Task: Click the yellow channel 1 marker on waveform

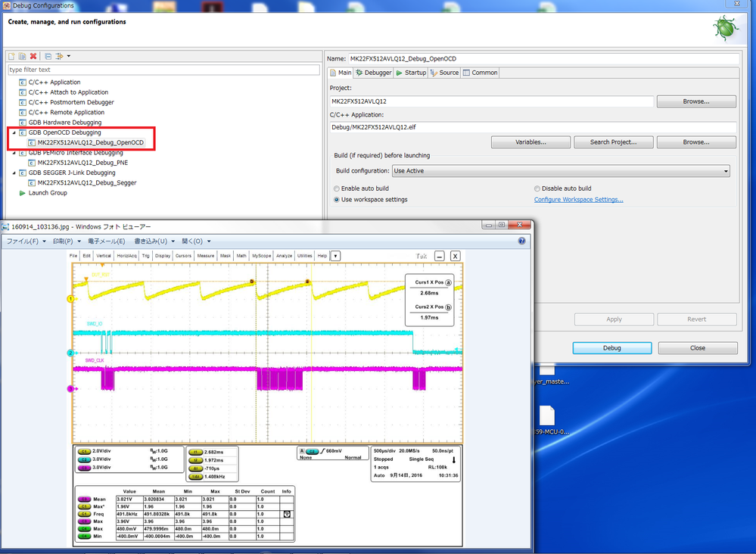Action: pyautogui.click(x=70, y=299)
